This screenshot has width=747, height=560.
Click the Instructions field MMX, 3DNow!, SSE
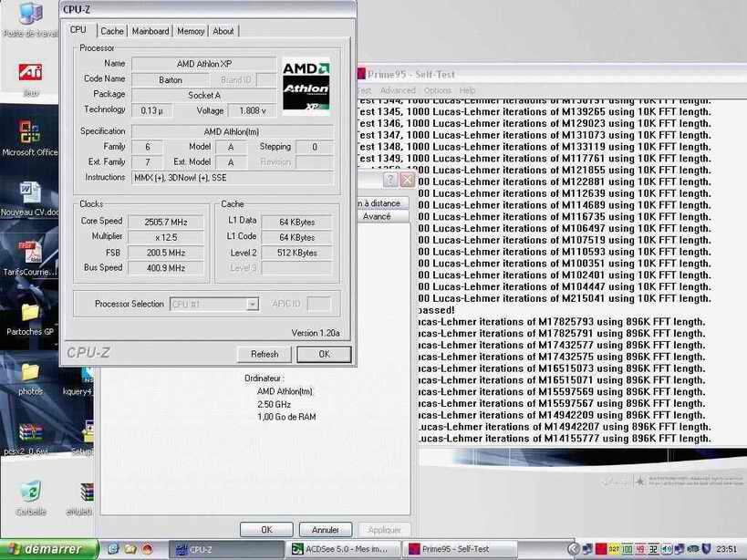click(233, 178)
